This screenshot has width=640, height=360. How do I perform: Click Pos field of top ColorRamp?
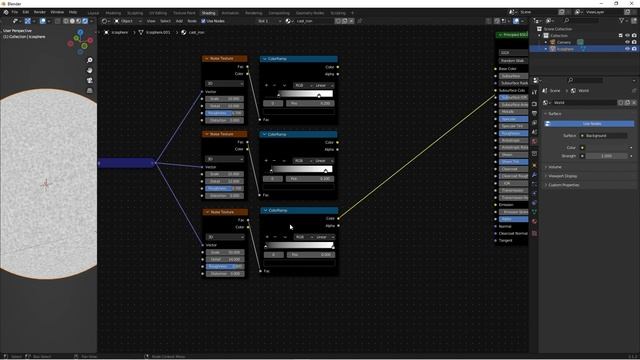pyautogui.click(x=310, y=103)
